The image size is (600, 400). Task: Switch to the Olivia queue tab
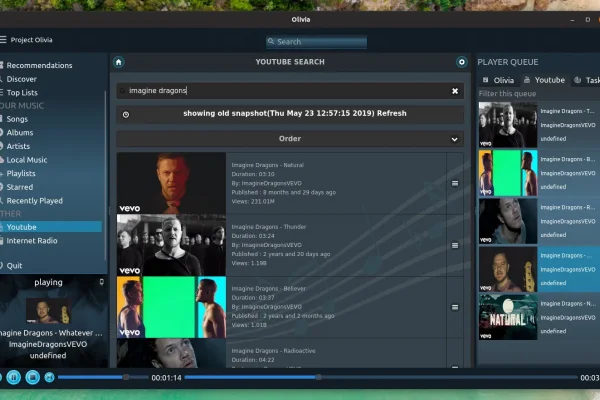[x=498, y=80]
